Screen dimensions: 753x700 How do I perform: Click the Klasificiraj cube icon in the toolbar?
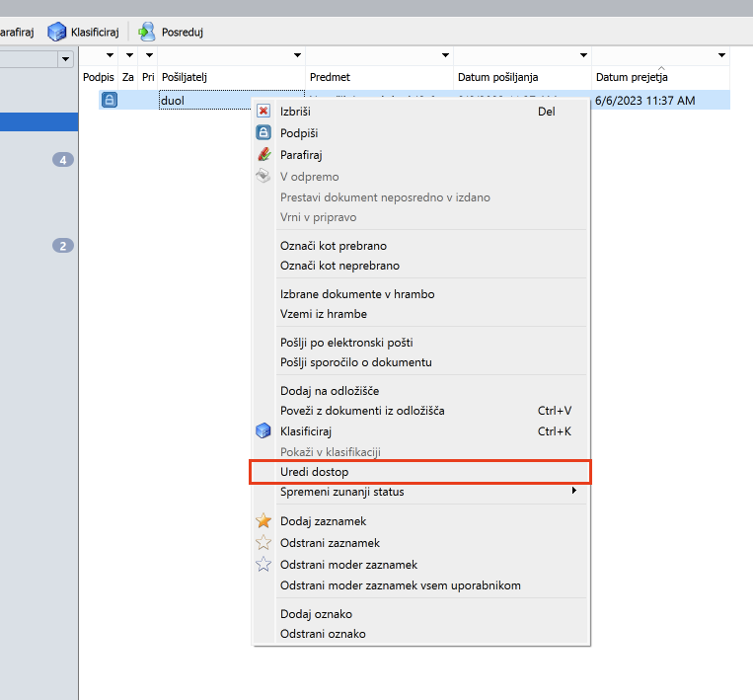coord(57,32)
